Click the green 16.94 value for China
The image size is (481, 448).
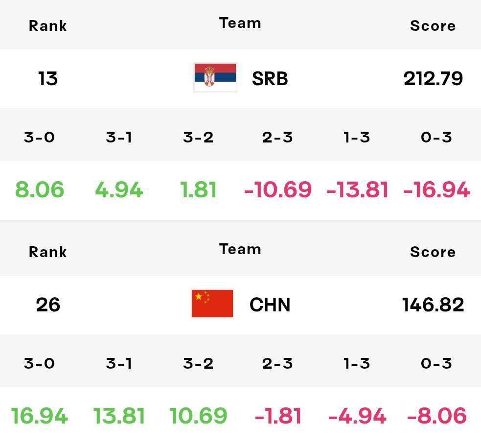click(x=39, y=416)
